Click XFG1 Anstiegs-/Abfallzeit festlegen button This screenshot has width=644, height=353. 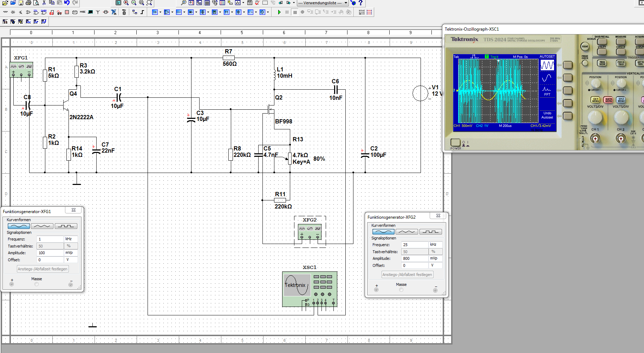[x=43, y=269]
